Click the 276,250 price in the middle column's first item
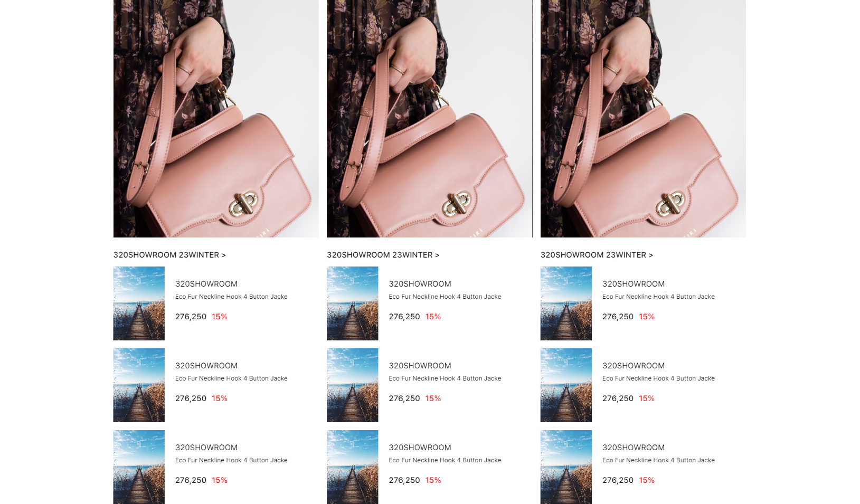This screenshot has width=860, height=504. pyautogui.click(x=404, y=317)
